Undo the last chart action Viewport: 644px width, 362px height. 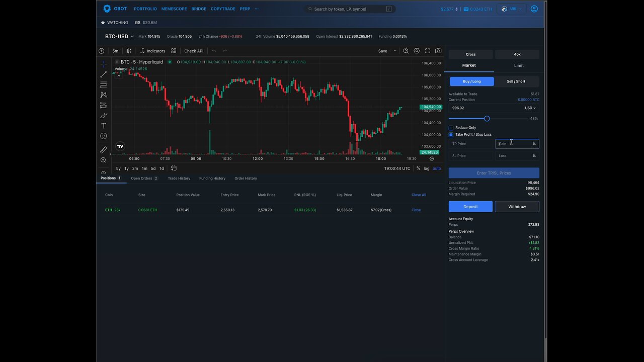pos(214,51)
